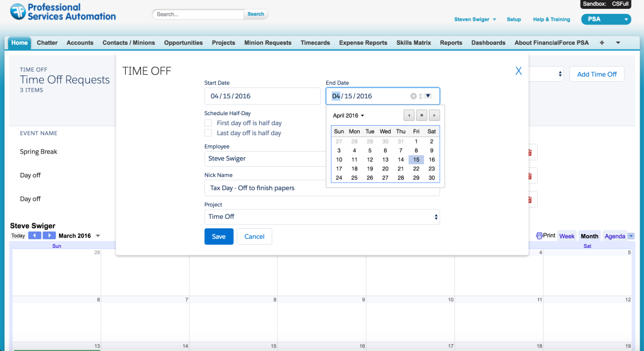The image size is (644, 351).
Task: Open the filter select next to Add Time Off
Action: point(547,74)
